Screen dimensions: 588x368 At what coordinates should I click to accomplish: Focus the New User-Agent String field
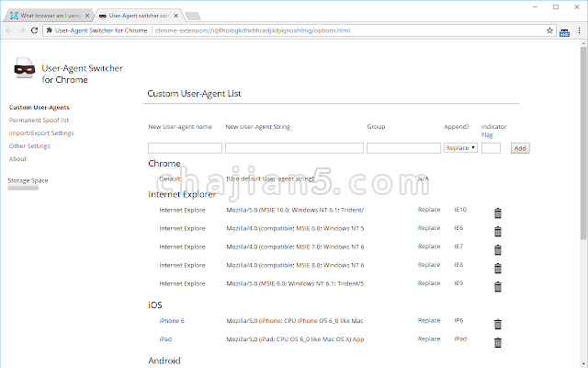click(294, 148)
